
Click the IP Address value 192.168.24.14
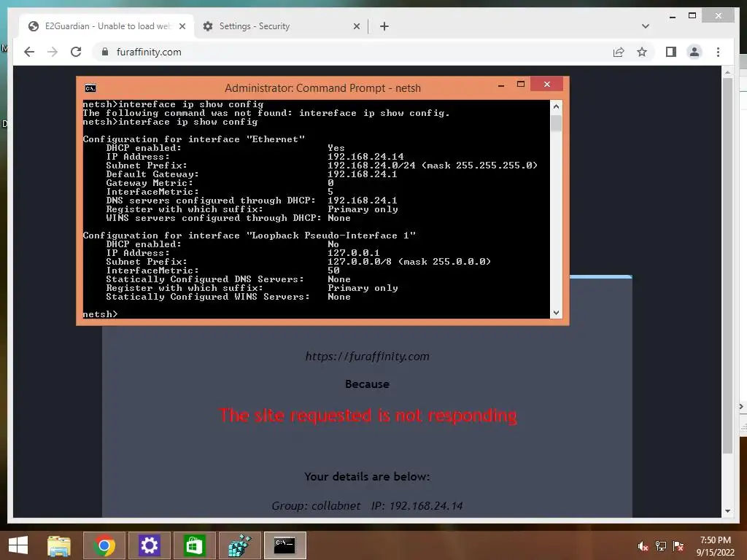point(365,157)
